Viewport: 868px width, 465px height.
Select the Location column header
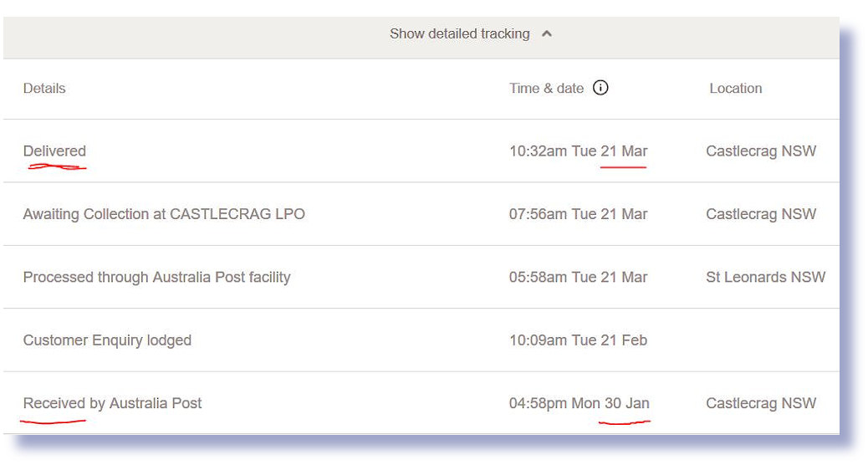tap(736, 88)
